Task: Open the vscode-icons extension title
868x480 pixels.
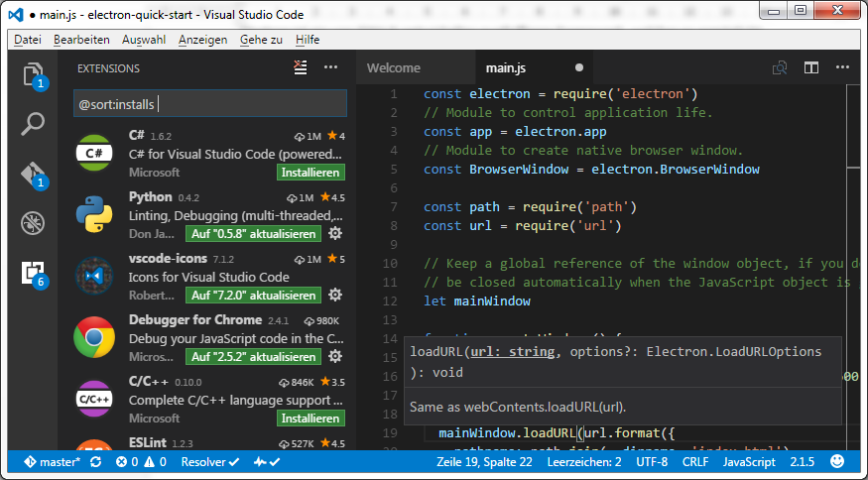Action: pos(168,259)
